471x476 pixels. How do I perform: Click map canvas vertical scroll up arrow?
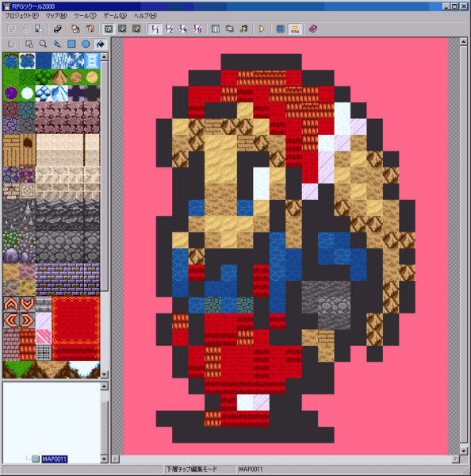463,41
